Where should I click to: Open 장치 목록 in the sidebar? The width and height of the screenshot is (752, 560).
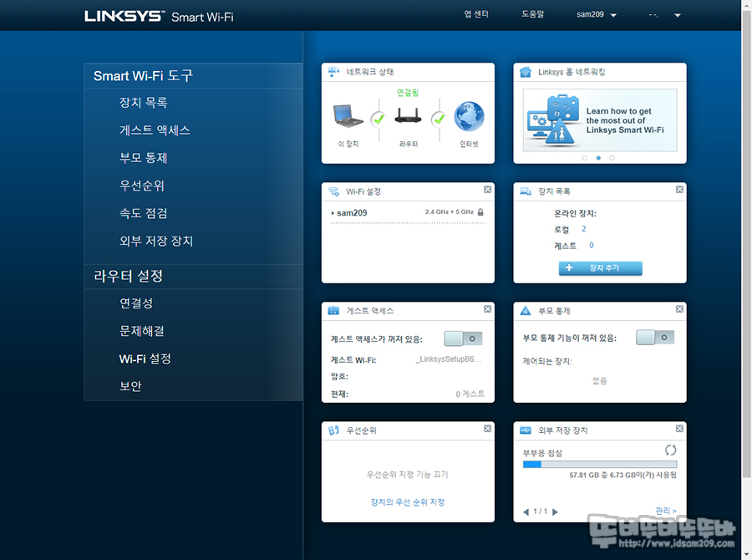144,102
